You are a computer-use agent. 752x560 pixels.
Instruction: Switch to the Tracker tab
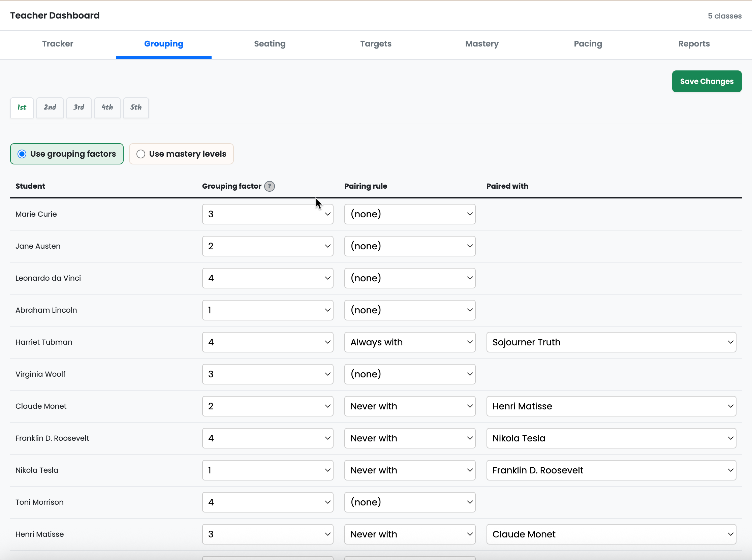click(58, 44)
